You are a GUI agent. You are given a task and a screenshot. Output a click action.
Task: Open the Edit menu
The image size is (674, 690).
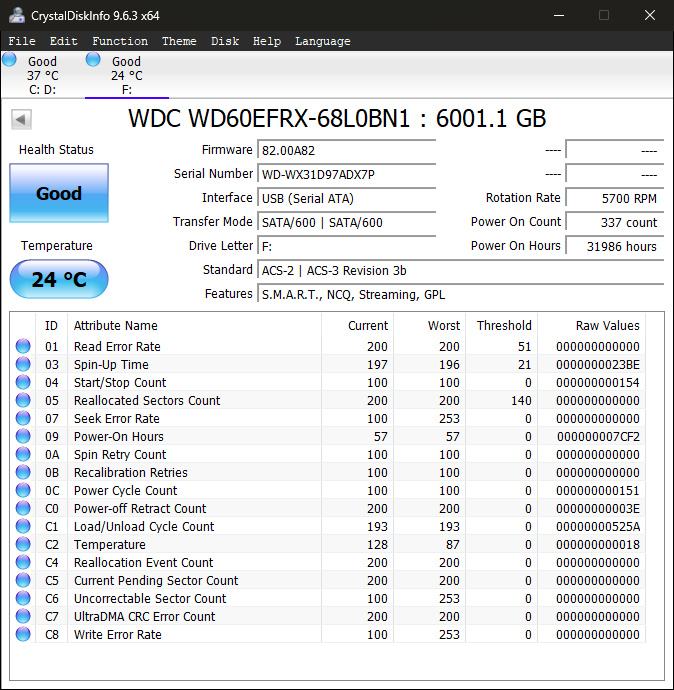(63, 41)
